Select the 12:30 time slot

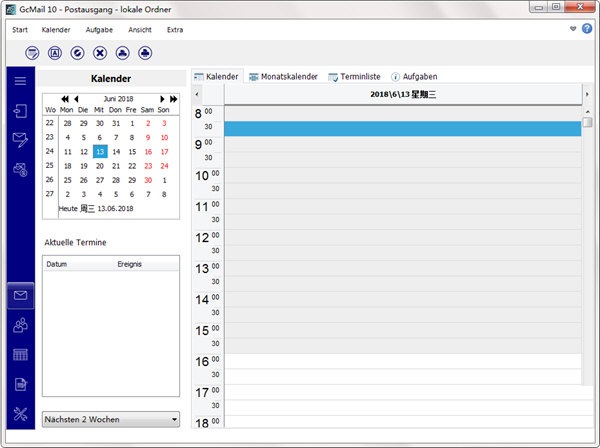(403, 253)
